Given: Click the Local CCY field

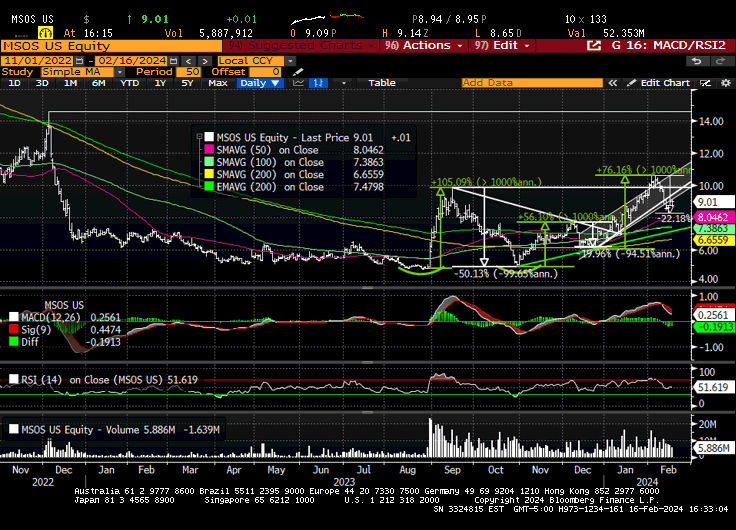Looking at the screenshot, I should point(251,61).
